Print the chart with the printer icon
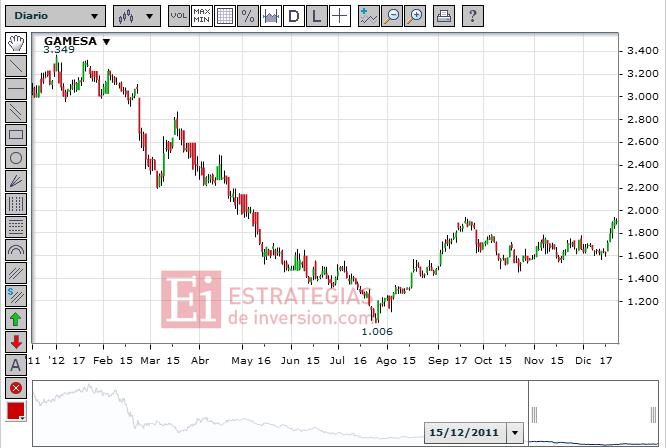 point(444,16)
